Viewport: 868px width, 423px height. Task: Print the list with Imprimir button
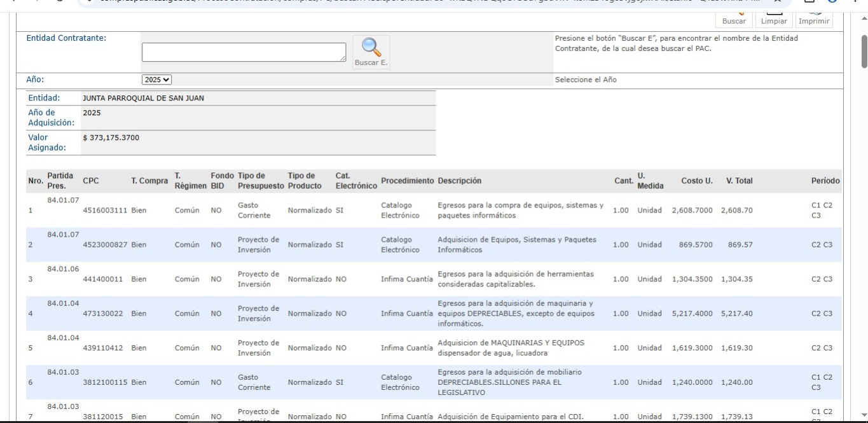pyautogui.click(x=814, y=20)
